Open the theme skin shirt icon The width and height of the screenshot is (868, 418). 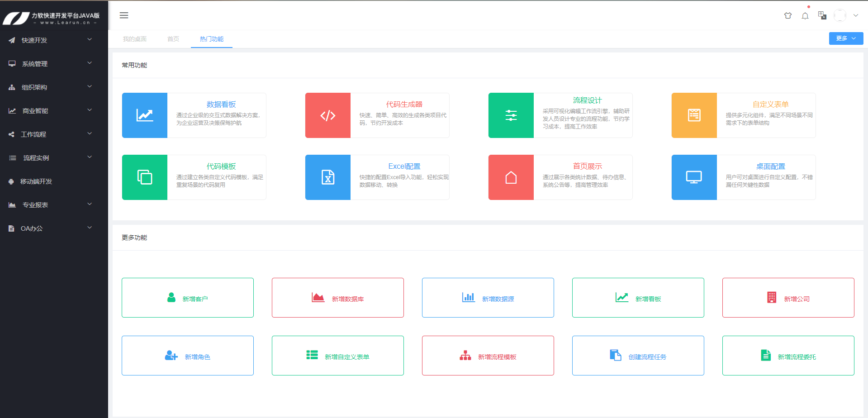click(x=788, y=15)
